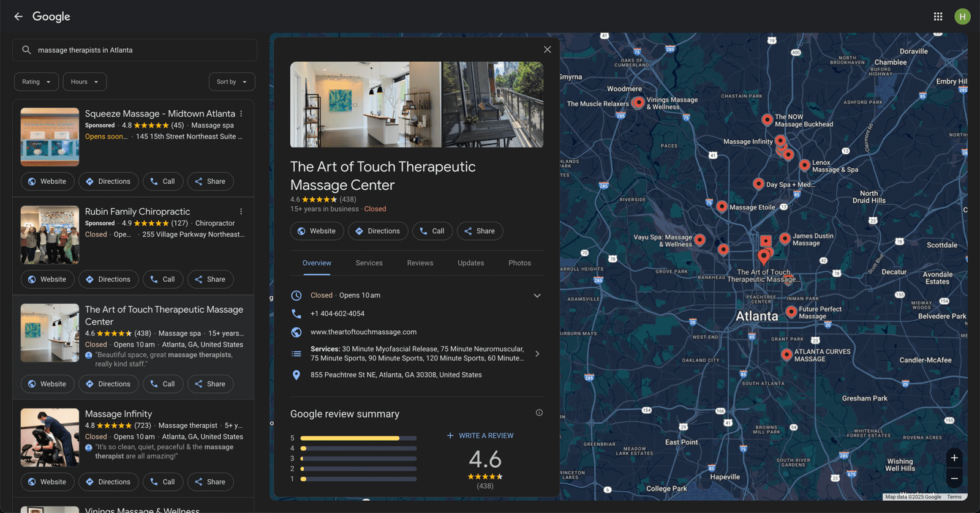Expand the Services list arrow

point(537,354)
